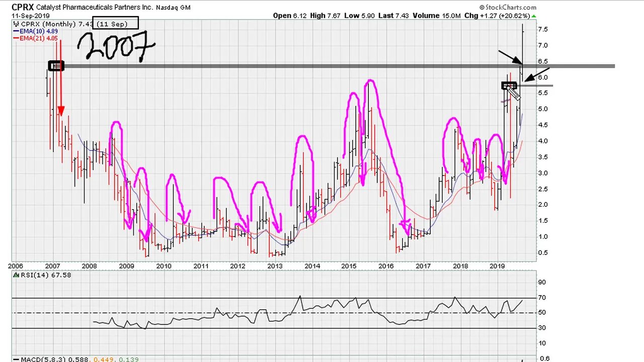Click the OHLC bars icon before CPRX (Monthly)
This screenshot has width=644, height=362.
(15, 24)
